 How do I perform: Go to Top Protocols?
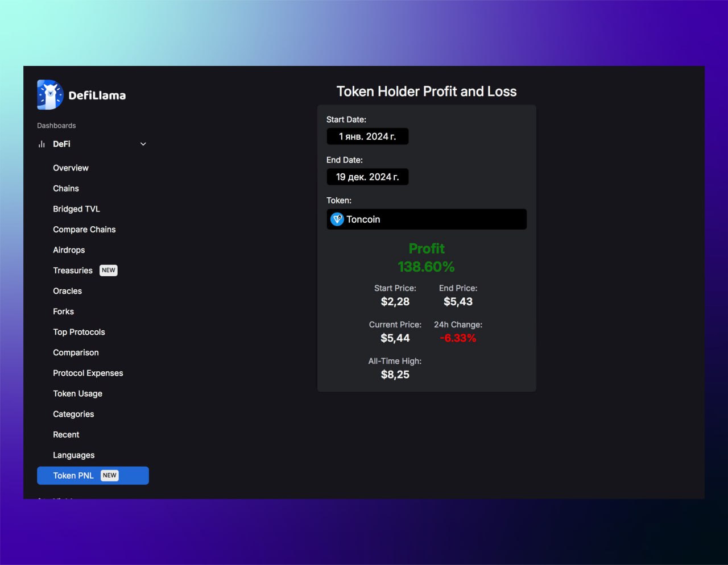(79, 332)
